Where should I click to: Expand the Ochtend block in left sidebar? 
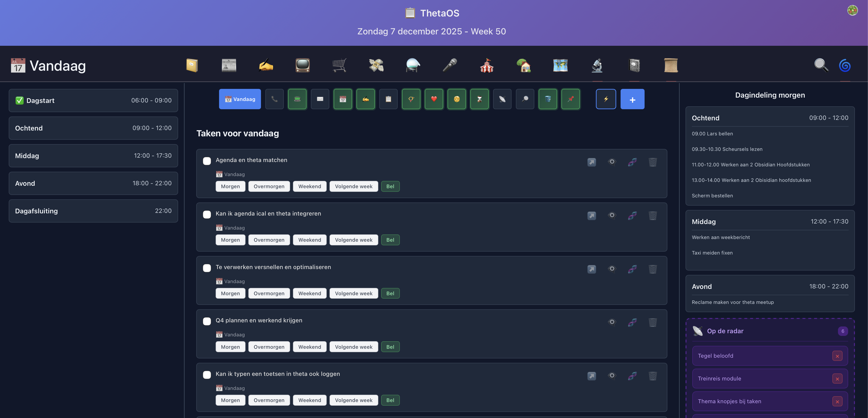[93, 128]
